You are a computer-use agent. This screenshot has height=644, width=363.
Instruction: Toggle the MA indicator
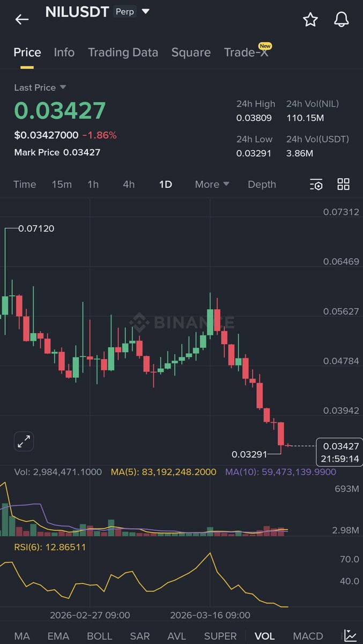pos(22,636)
